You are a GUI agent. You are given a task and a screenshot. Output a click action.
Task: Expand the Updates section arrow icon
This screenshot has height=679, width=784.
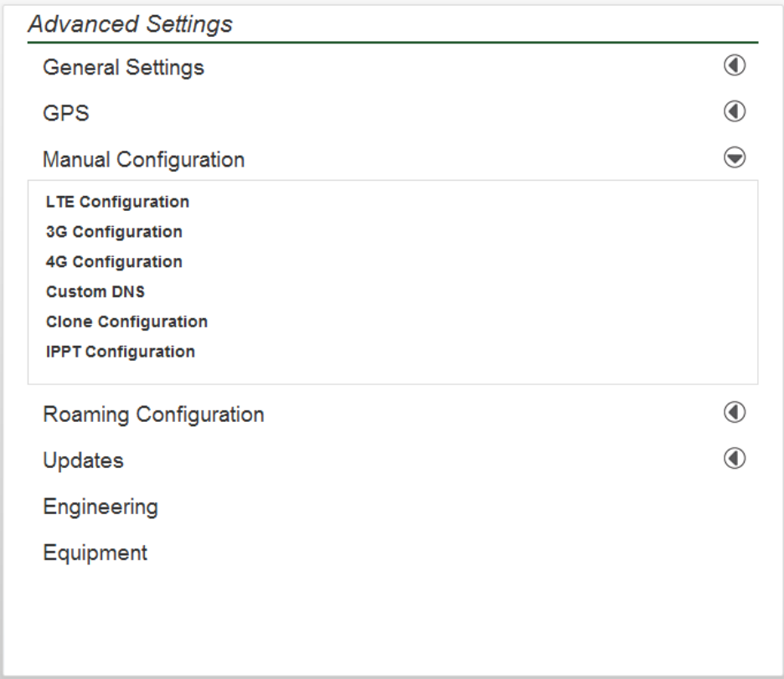tap(735, 459)
